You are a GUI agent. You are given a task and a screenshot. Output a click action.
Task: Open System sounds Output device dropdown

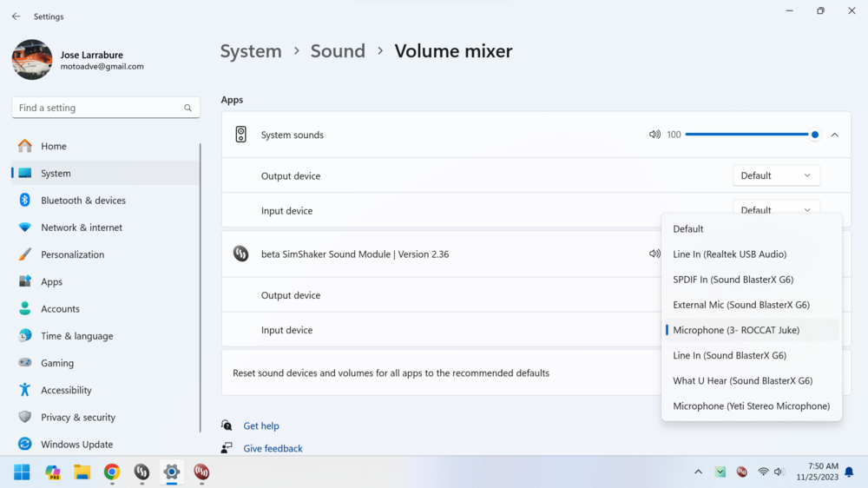[x=776, y=175]
